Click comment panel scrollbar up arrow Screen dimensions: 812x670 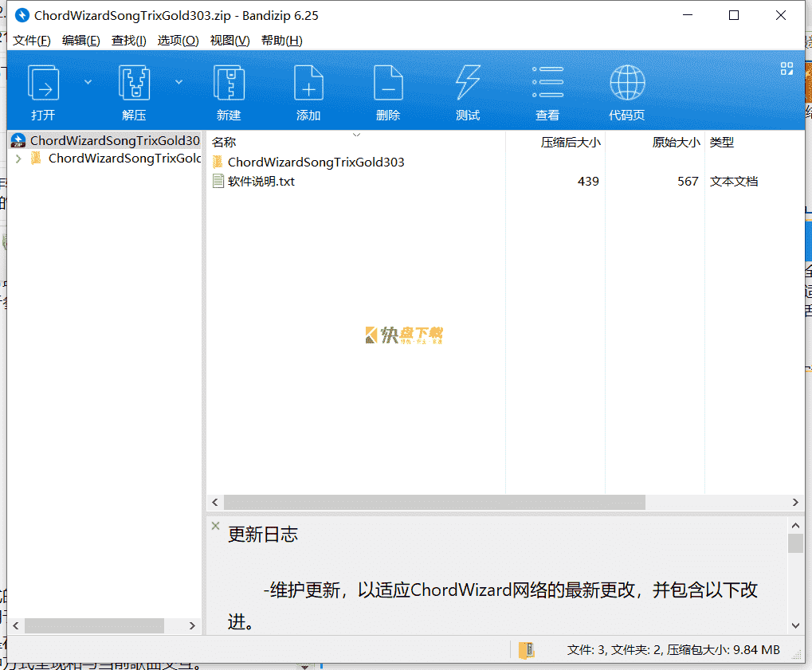click(796, 526)
